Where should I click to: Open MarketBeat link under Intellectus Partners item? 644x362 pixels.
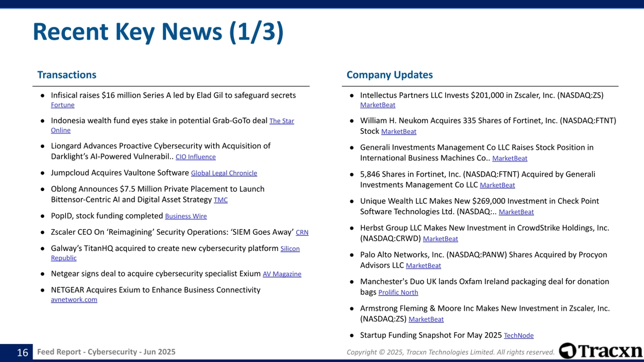(x=378, y=105)
